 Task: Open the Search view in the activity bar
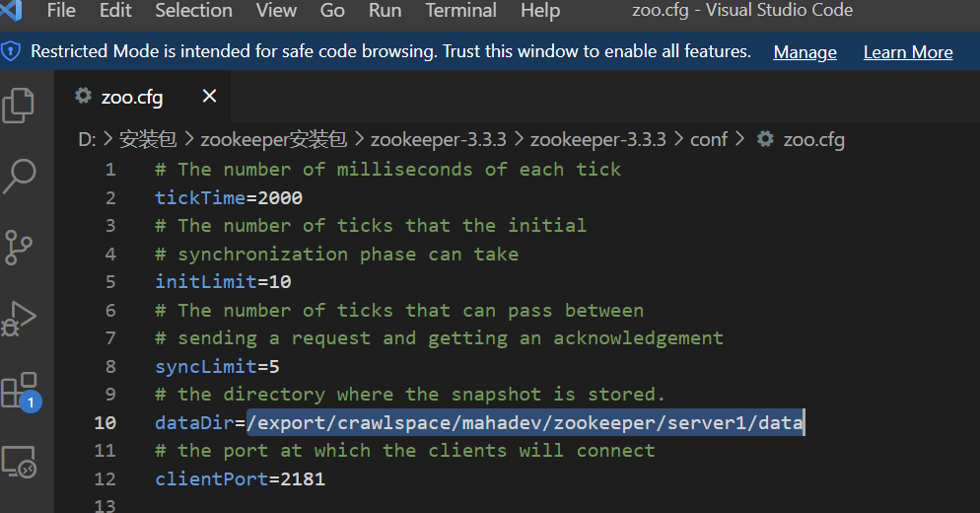tap(20, 176)
